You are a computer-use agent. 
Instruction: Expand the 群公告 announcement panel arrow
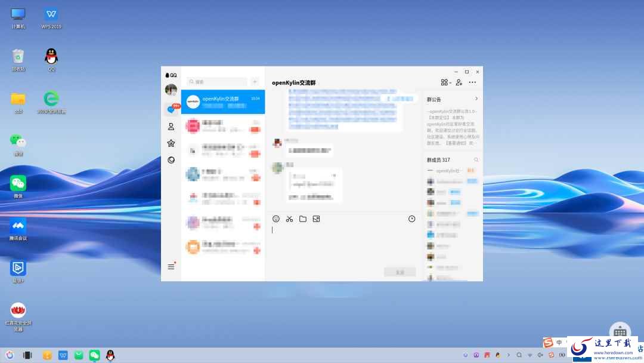pos(476,99)
